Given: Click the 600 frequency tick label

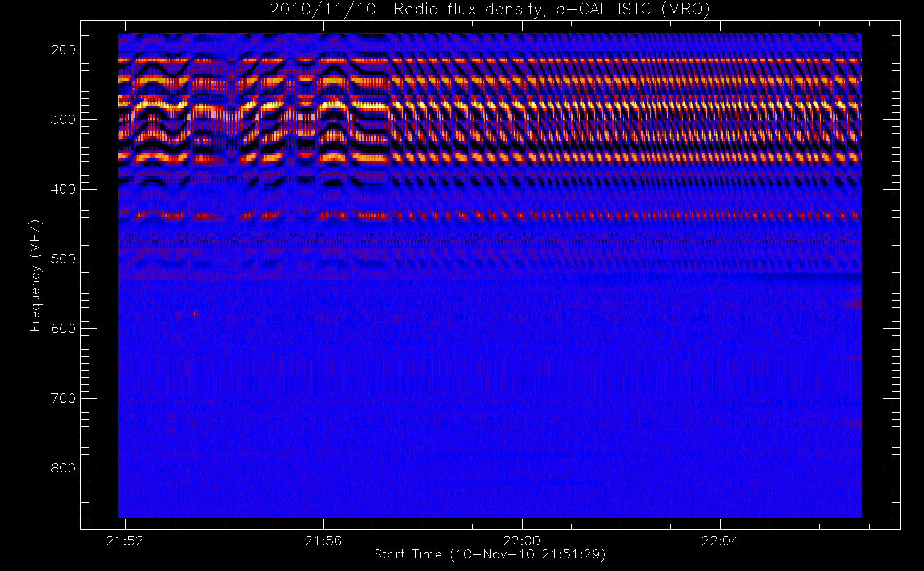Looking at the screenshot, I should click(63, 328).
